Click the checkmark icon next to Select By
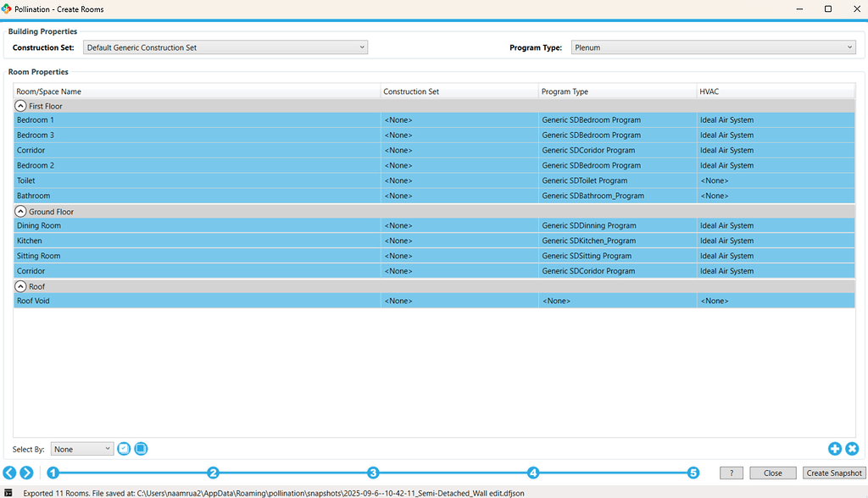Image resolution: width=868 pixels, height=498 pixels. pos(124,448)
